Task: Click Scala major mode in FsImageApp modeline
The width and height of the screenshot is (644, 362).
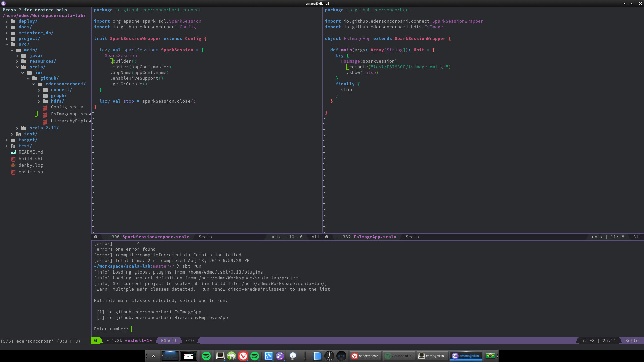Action: [x=412, y=237]
